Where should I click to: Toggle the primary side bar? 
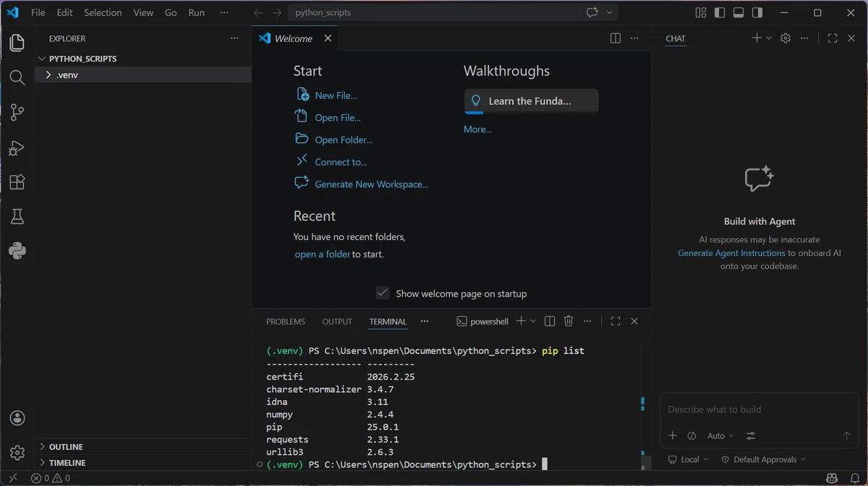coord(719,12)
